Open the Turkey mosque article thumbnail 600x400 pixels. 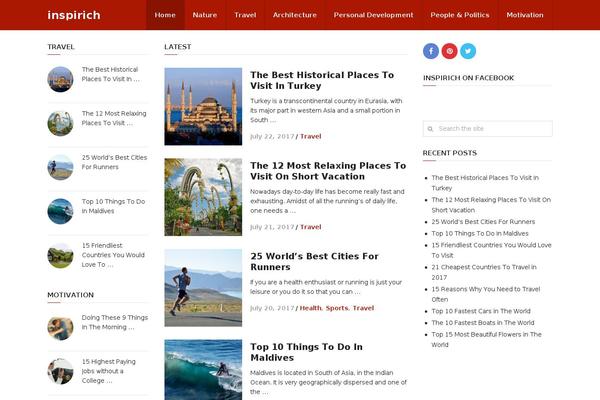pyautogui.click(x=203, y=106)
